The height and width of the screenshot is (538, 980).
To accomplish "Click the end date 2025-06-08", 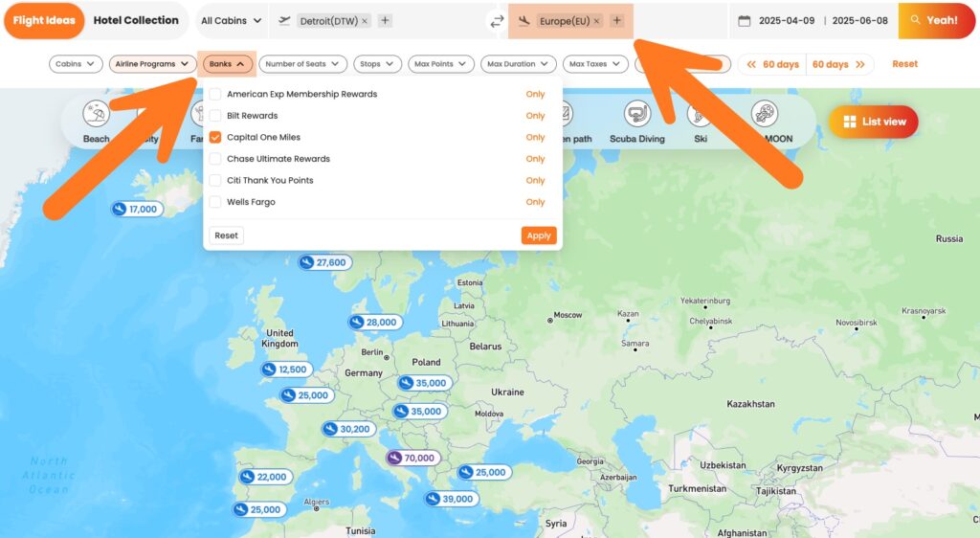I will pyautogui.click(x=860, y=21).
